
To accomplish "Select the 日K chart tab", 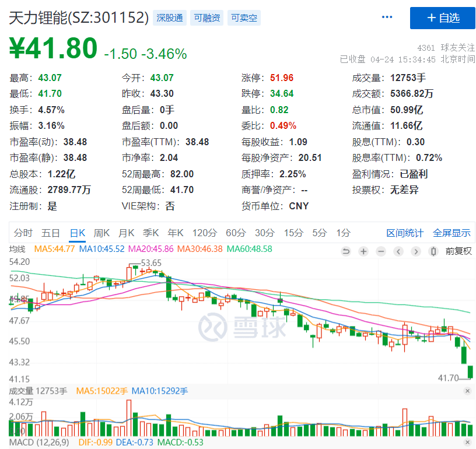I will [78, 233].
